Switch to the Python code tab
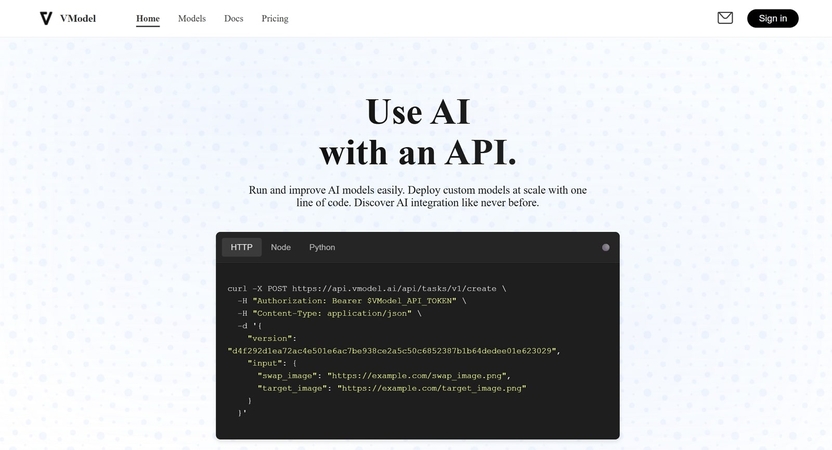The width and height of the screenshot is (832, 450). (322, 247)
